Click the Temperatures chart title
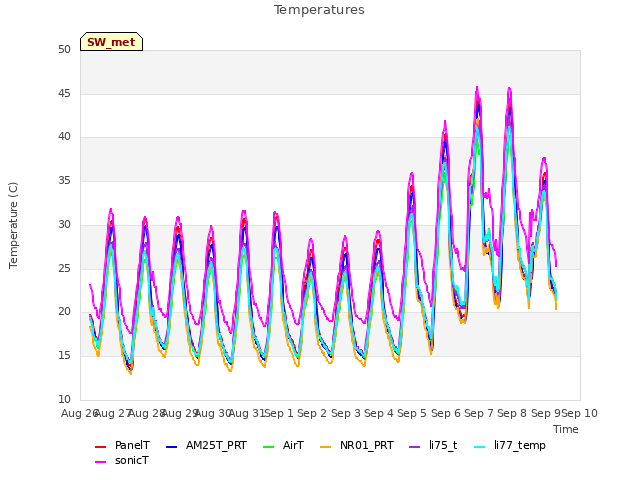 coord(319,10)
